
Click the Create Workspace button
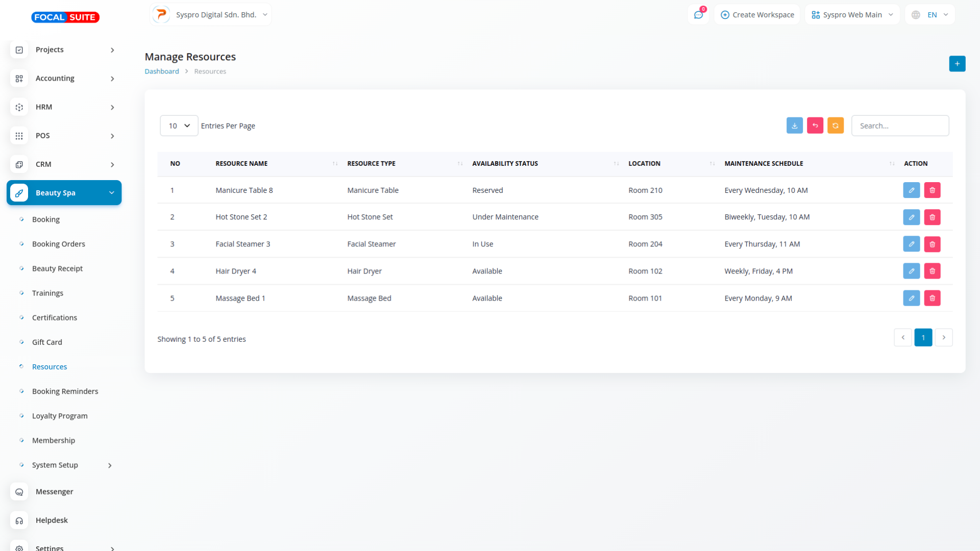pos(757,15)
